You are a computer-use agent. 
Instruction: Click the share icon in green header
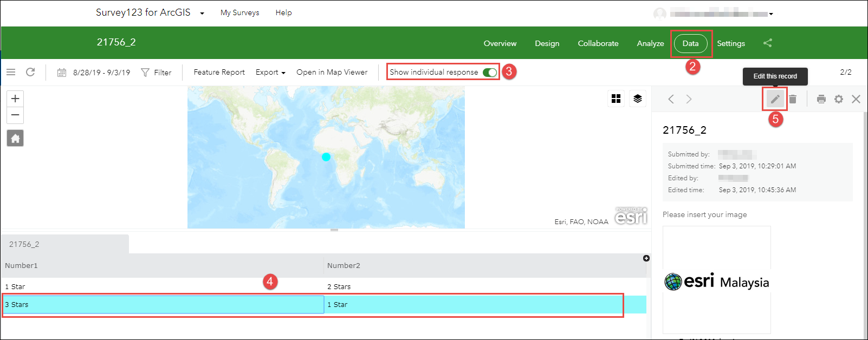[x=767, y=43]
